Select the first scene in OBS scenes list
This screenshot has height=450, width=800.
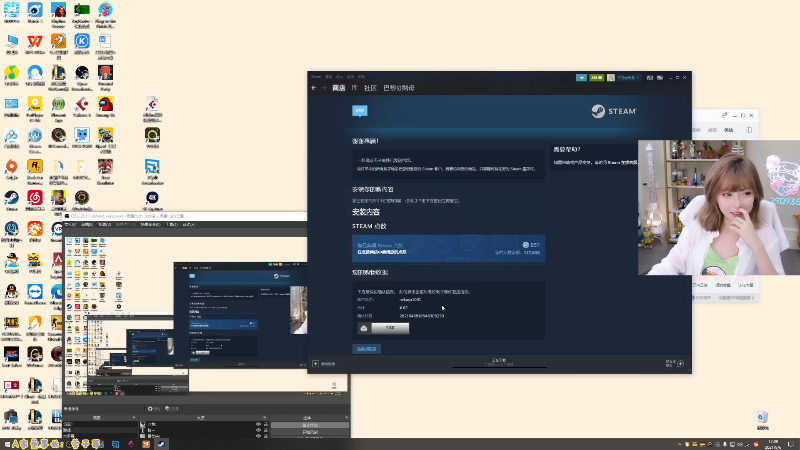pos(100,424)
